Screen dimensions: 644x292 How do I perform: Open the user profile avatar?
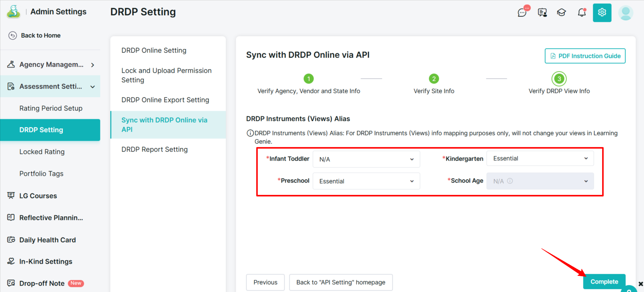click(x=625, y=13)
